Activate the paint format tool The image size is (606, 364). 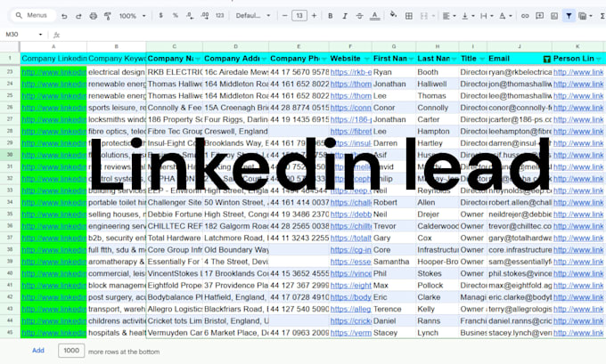108,16
